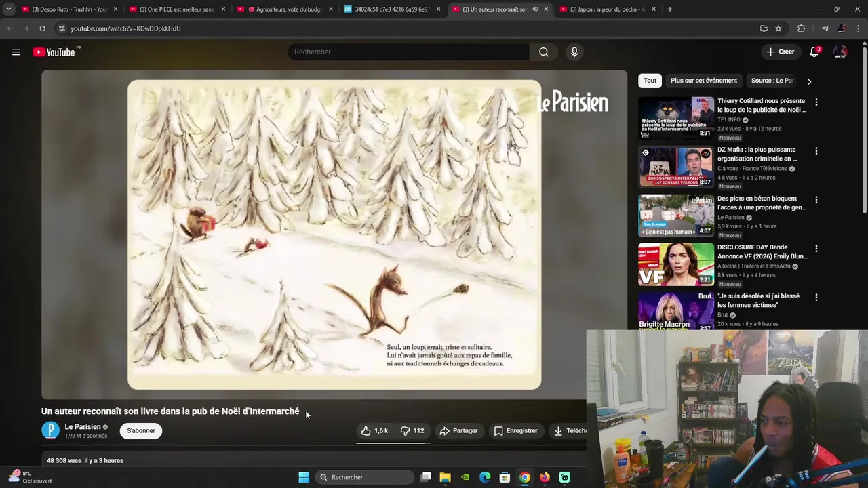The height and width of the screenshot is (488, 868).
Task: Click the YouTube Rechercher search field
Action: point(410,52)
